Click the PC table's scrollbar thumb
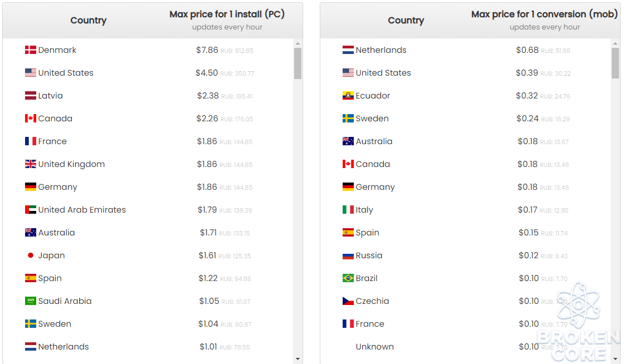 (x=298, y=63)
